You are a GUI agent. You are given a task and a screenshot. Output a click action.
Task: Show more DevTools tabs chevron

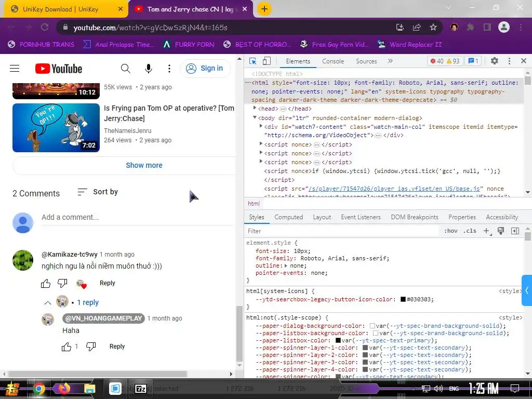point(390,61)
